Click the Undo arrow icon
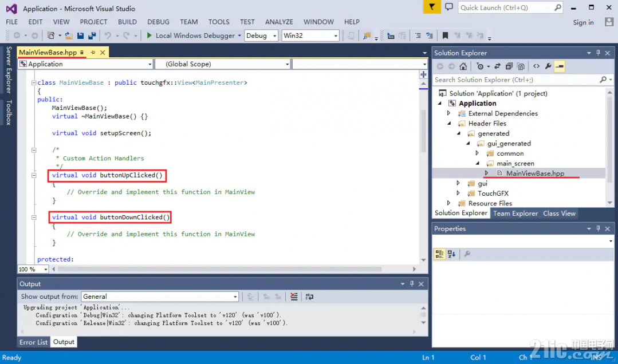Screen dimensions: 618x364 coord(108,35)
